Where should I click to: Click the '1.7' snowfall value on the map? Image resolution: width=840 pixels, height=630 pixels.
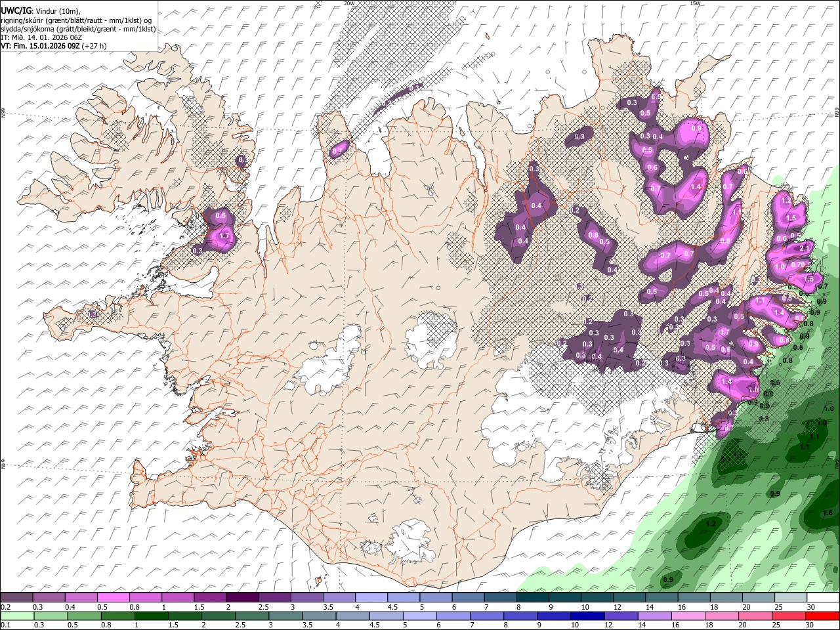pos(224,236)
